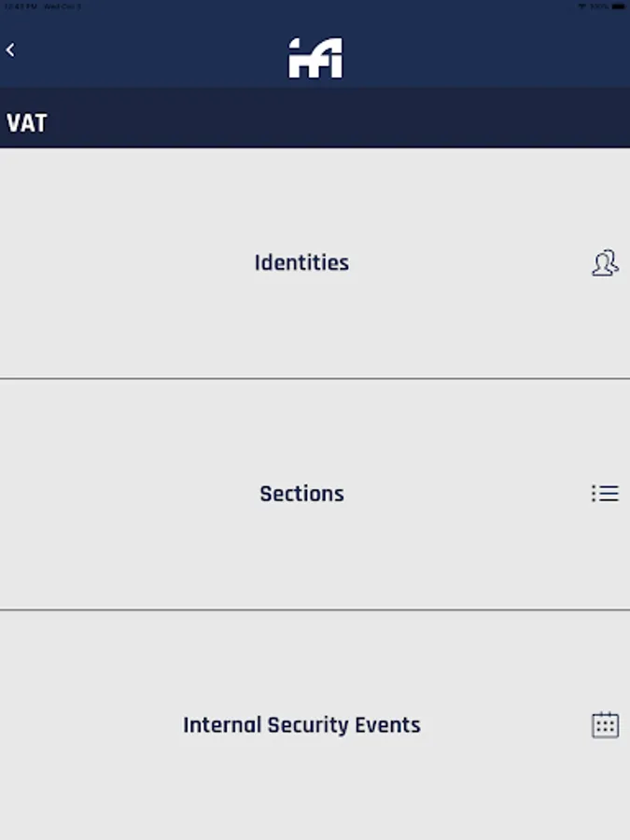Click the calendar icon for Security Events
630x840 pixels.
point(605,725)
